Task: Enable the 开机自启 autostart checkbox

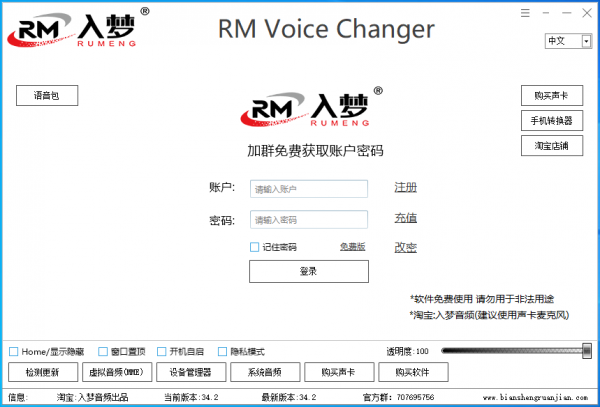Action: (x=161, y=351)
